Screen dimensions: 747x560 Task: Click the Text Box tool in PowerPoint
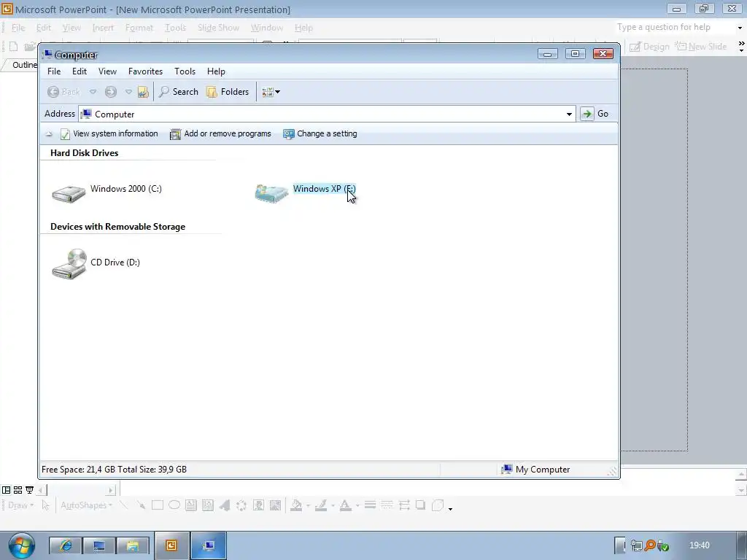coord(191,505)
